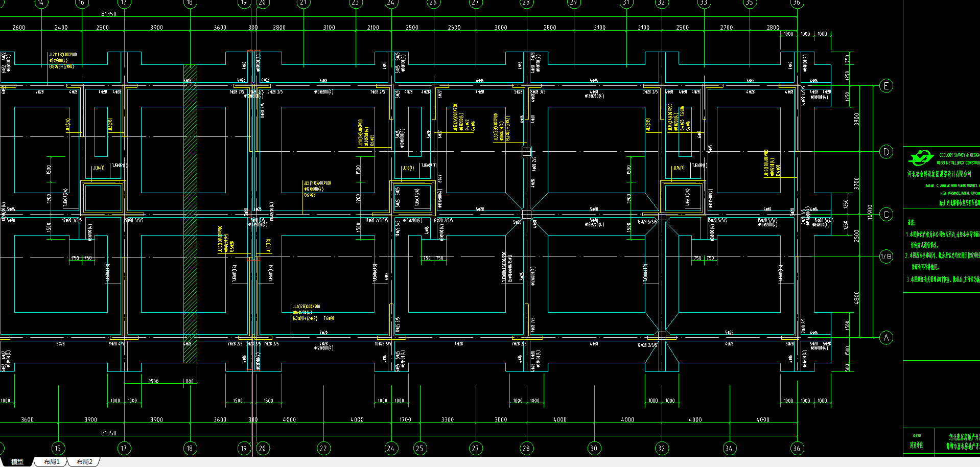Image resolution: width=980 pixels, height=467 pixels.
Task: Select axis bubble 31
Action: tap(626, 3)
